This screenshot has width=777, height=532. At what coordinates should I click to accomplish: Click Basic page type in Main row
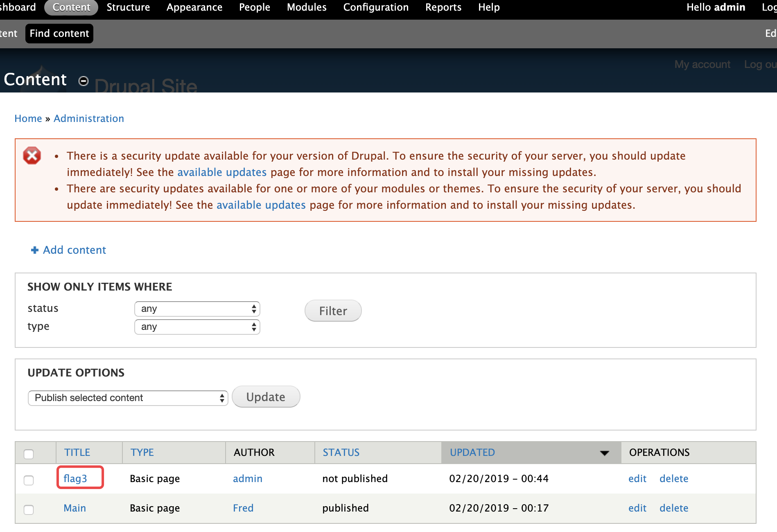155,508
